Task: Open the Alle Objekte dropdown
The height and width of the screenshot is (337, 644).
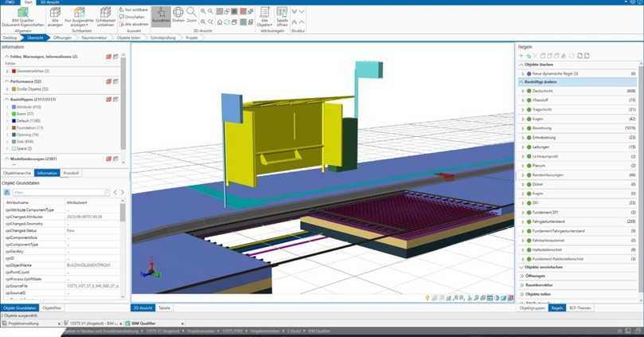Action: 263,16
